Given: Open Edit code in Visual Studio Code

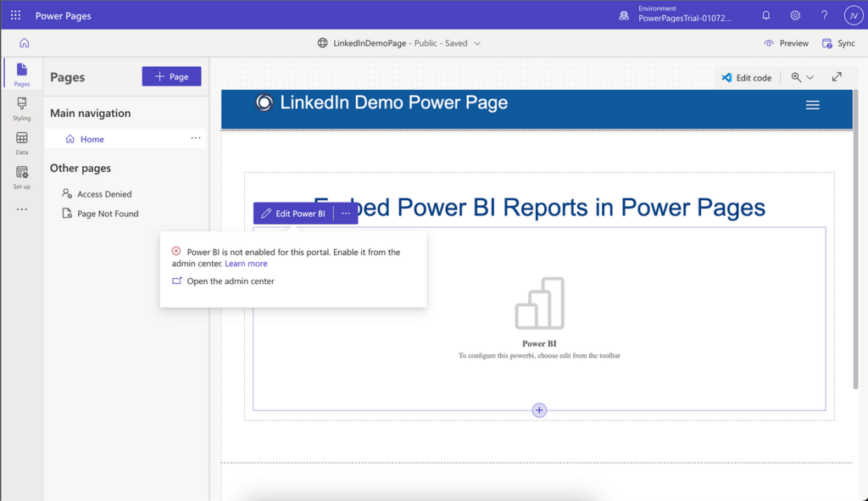Looking at the screenshot, I should pos(746,77).
